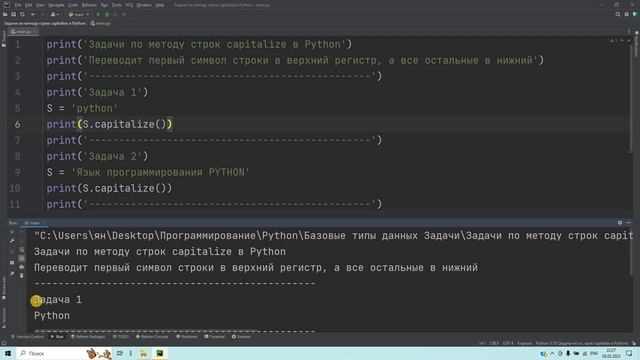
Task: Click the 'Задача 2' print statement on line 8
Action: (x=97, y=156)
